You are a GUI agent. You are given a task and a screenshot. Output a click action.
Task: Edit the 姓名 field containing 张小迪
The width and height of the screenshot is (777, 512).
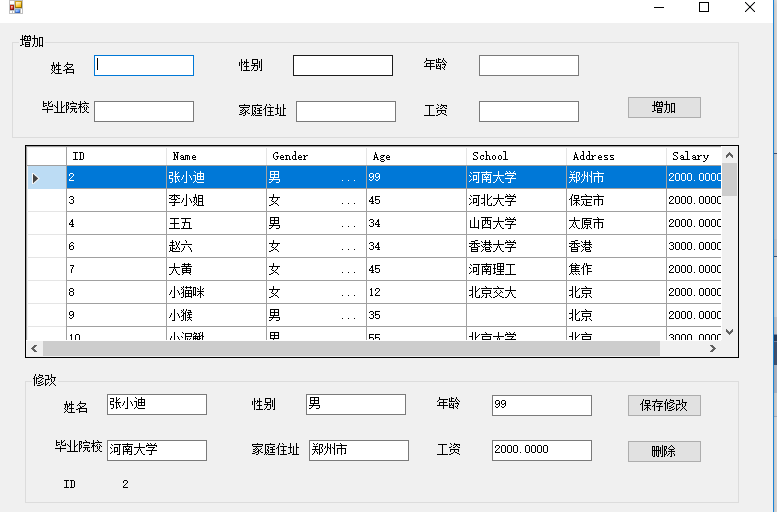point(157,404)
